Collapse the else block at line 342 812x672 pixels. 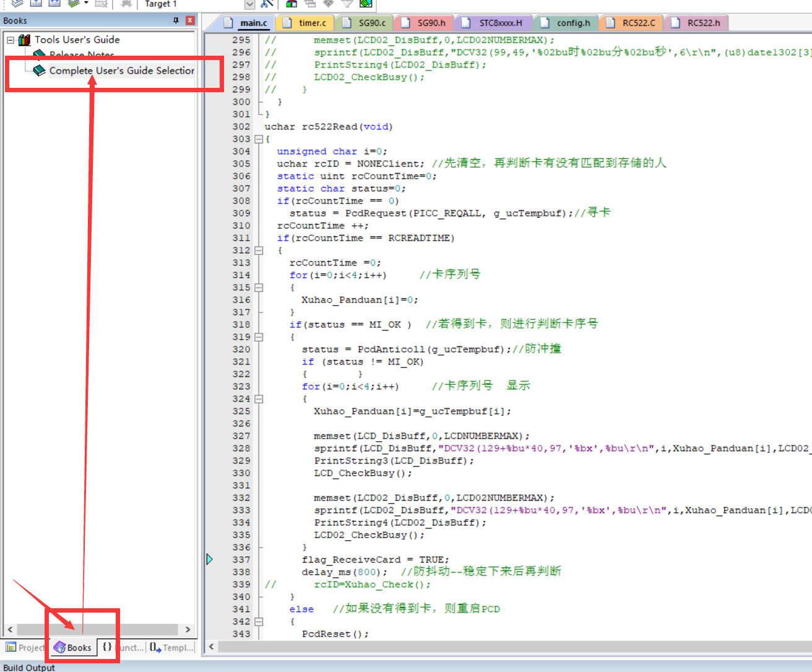[x=259, y=622]
